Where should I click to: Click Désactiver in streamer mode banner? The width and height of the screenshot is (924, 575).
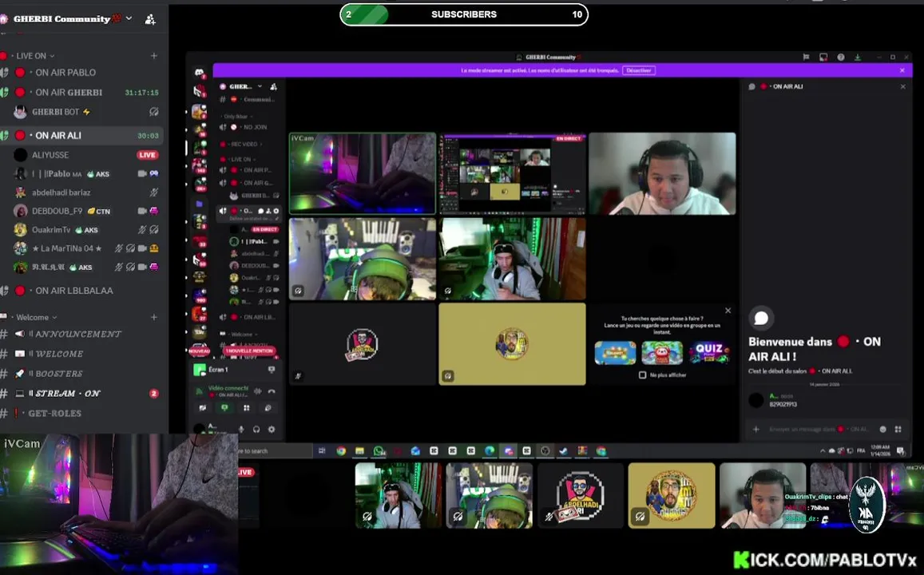pyautogui.click(x=639, y=70)
